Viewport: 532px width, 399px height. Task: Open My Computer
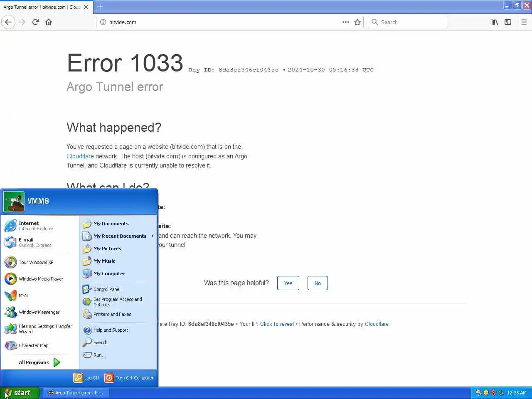[x=118, y=273]
